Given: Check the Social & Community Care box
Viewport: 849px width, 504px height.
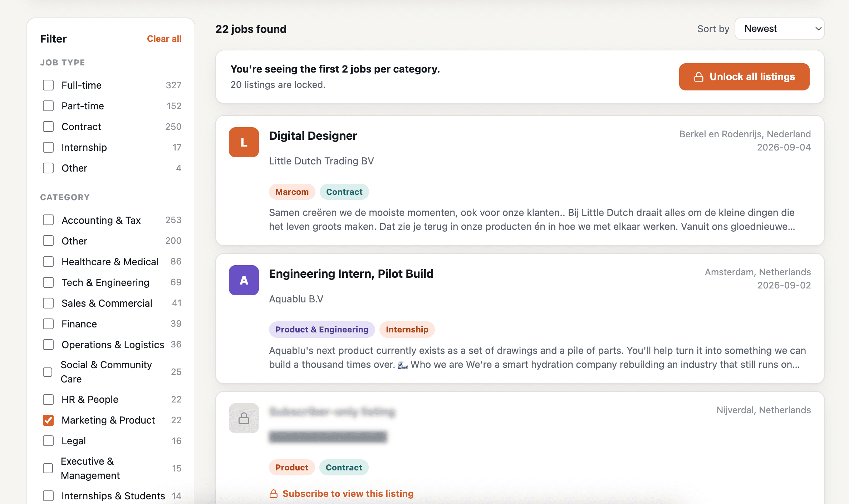Looking at the screenshot, I should pyautogui.click(x=48, y=372).
